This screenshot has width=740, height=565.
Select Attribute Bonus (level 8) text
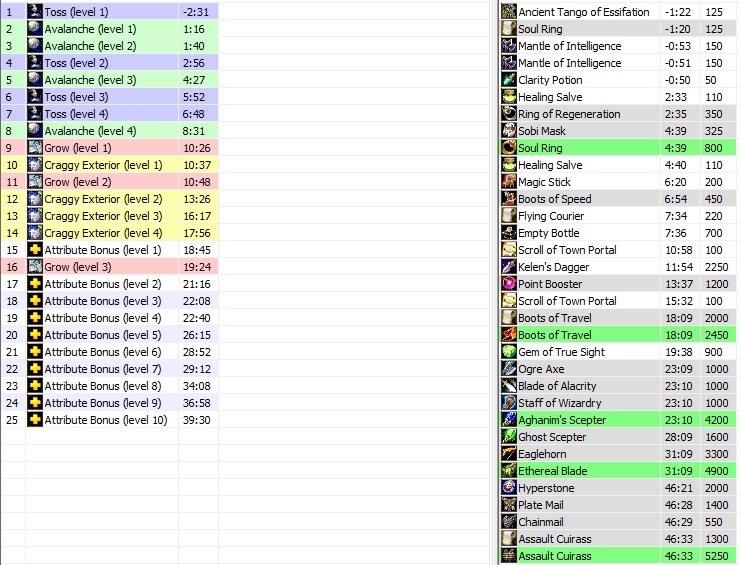103,386
